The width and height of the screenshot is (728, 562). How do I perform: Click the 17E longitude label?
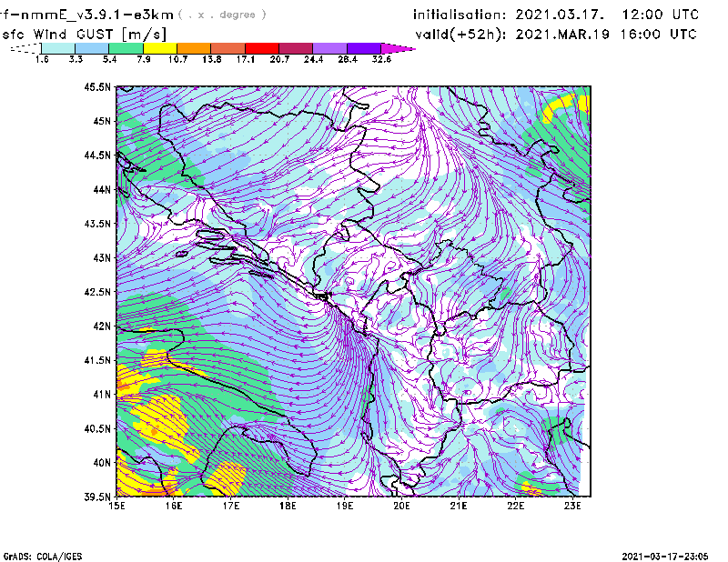(231, 506)
